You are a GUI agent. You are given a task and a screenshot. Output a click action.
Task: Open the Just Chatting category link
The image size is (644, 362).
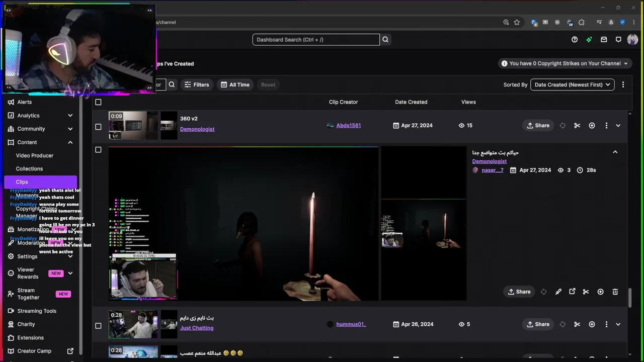tap(197, 328)
